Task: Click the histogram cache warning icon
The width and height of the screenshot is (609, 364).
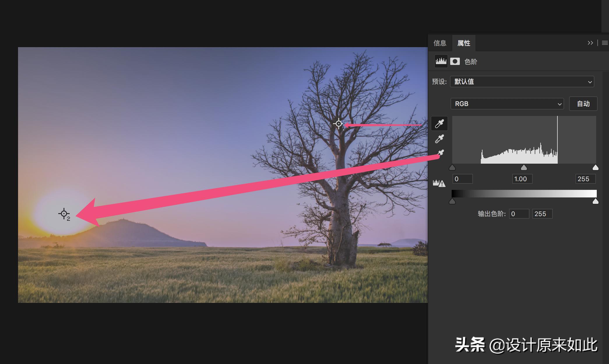Action: pos(439,183)
